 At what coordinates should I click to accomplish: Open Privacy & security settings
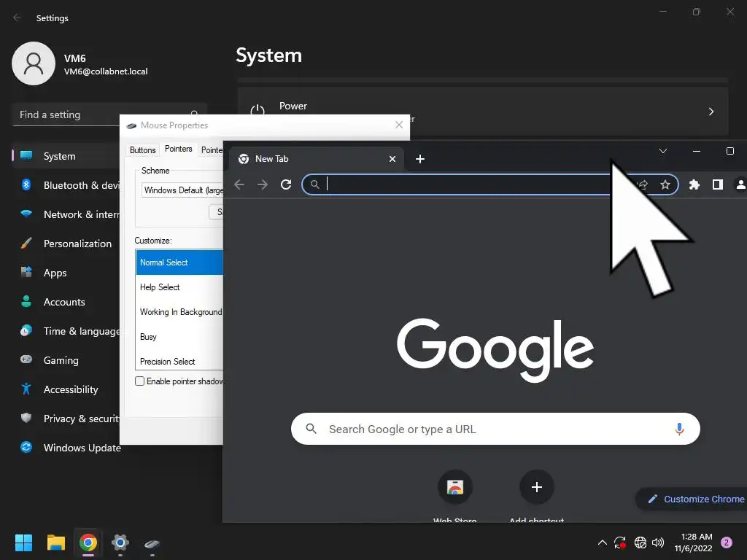(66, 419)
